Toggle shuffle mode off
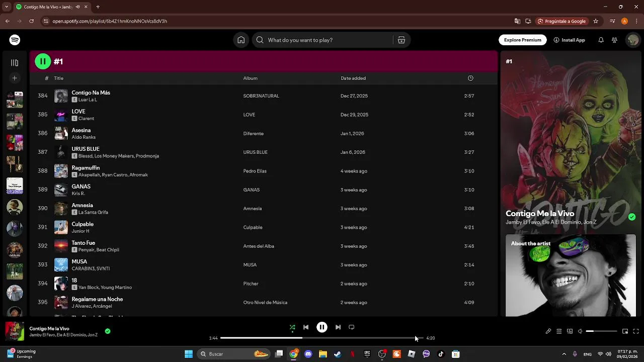644x362 pixels. [292, 327]
